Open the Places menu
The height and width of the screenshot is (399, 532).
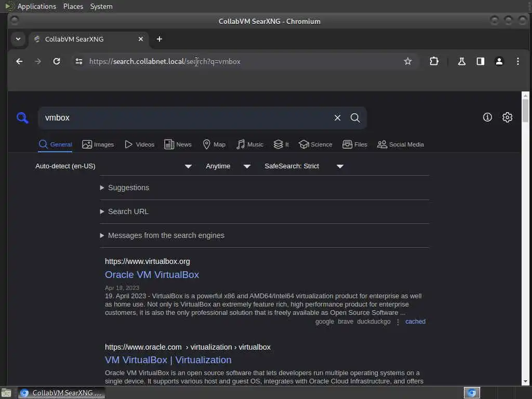click(73, 6)
